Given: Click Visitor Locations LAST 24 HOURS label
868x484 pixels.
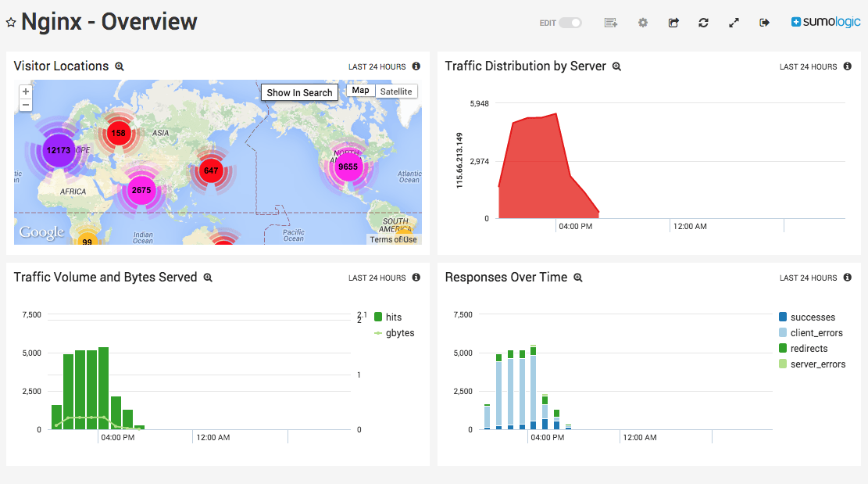Looking at the screenshot, I should [x=377, y=67].
